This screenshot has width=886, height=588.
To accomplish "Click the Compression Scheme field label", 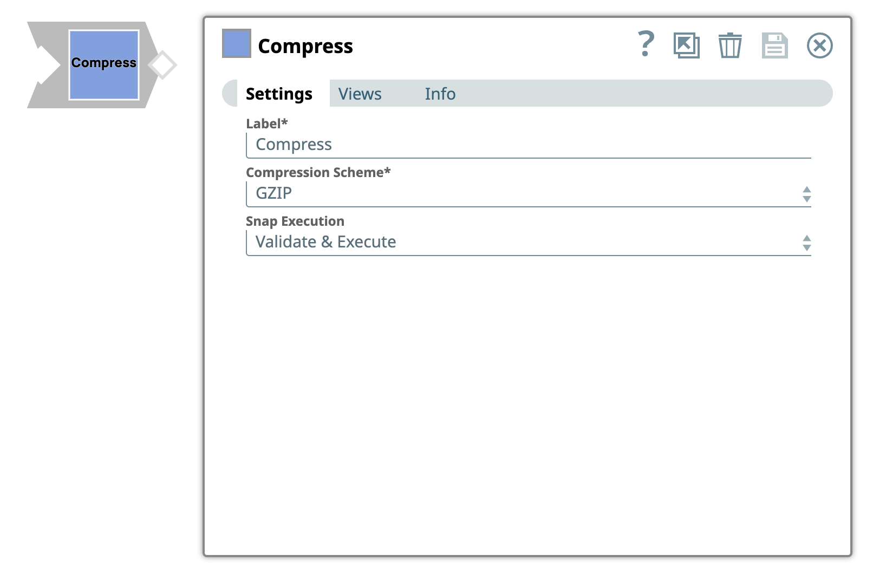I will pyautogui.click(x=318, y=172).
